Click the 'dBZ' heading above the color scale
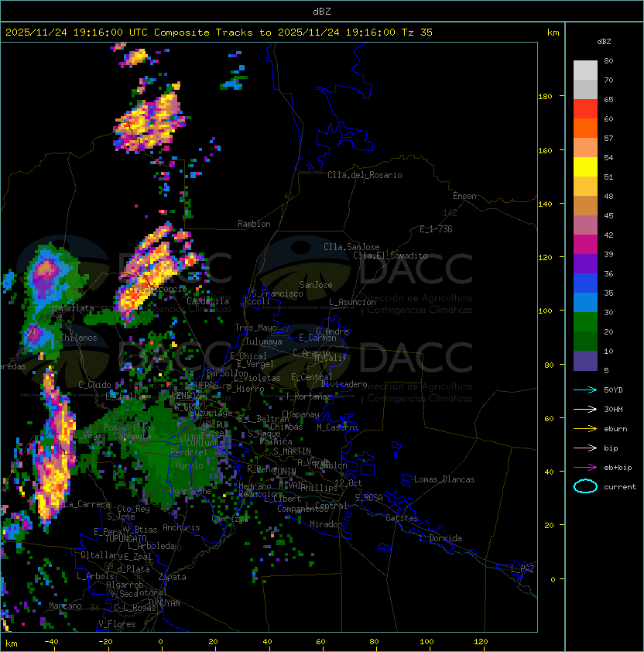The width and height of the screenshot is (644, 652). (x=604, y=42)
